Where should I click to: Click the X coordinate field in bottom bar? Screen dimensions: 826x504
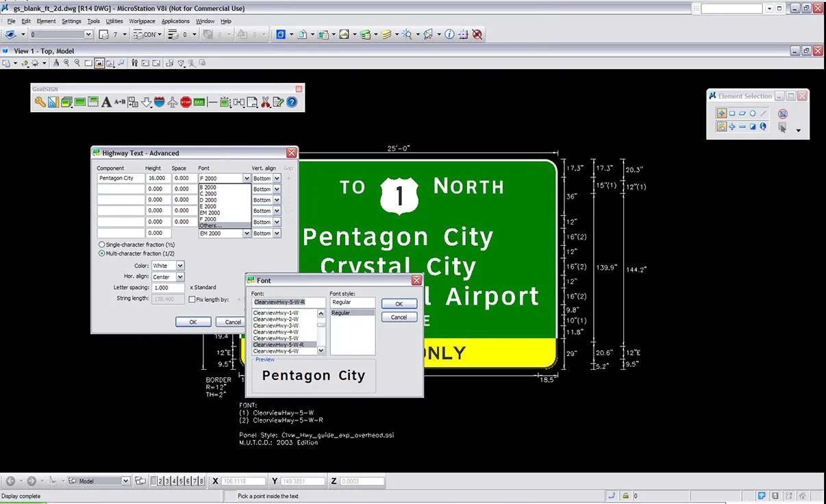243,481
